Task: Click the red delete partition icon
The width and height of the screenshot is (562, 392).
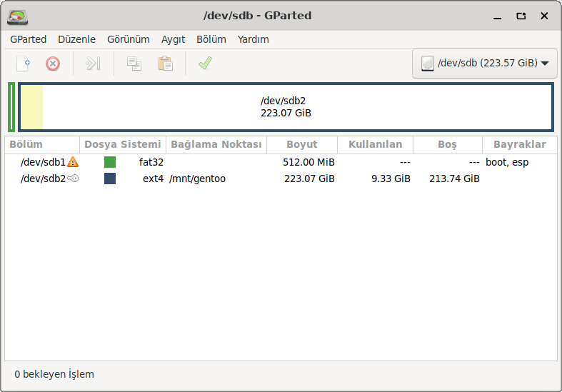Action: pos(53,64)
